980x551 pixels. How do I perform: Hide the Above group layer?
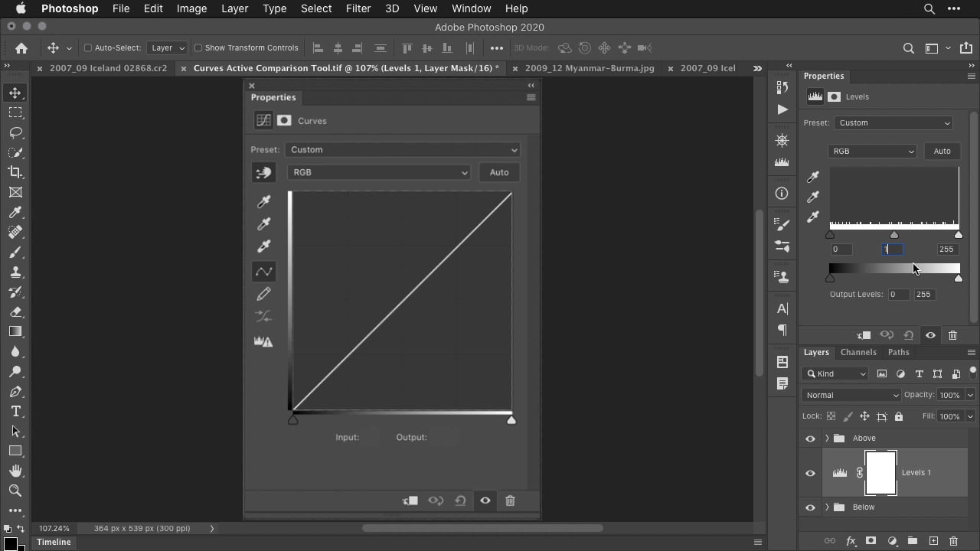[810, 439]
